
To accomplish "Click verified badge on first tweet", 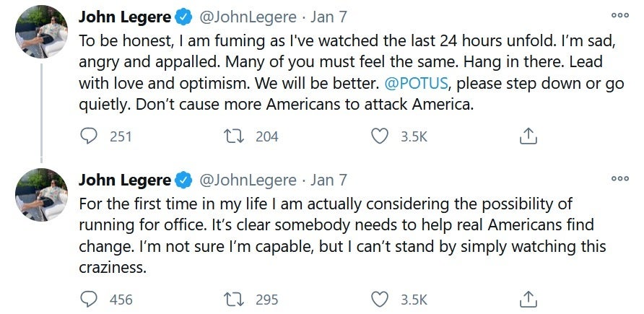I will 183,17.
